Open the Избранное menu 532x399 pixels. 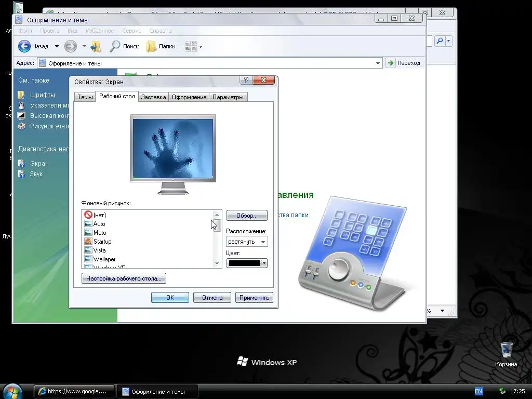click(100, 31)
